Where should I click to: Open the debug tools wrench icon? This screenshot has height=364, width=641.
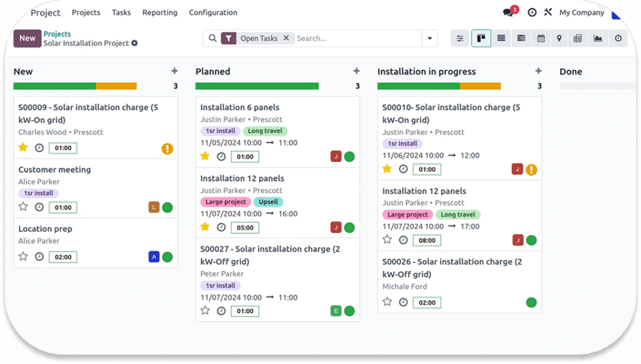548,13
